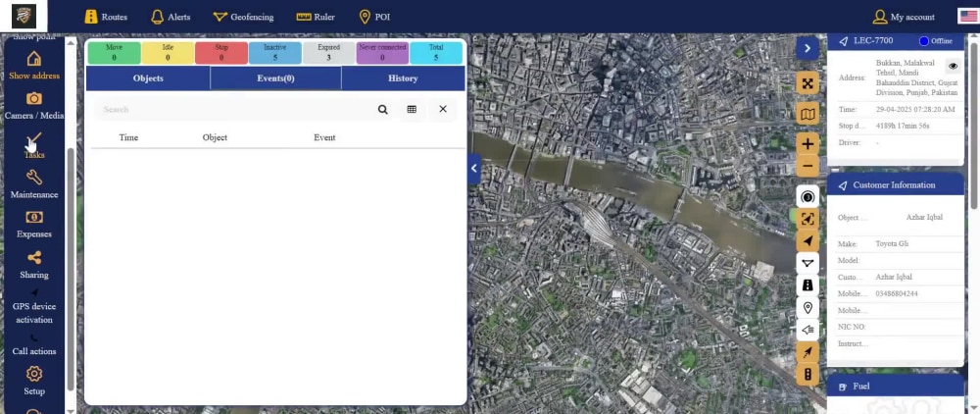Image resolution: width=980 pixels, height=414 pixels.
Task: Switch to the Objects tab
Action: (148, 78)
